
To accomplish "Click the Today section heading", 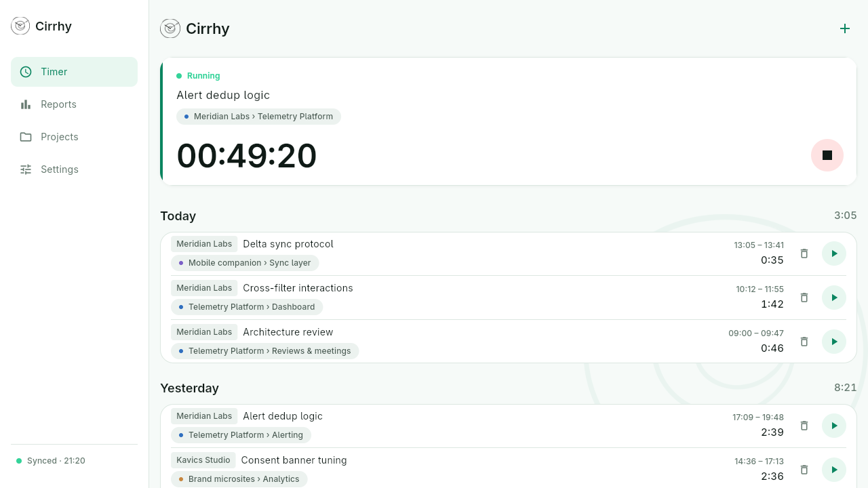I will [x=178, y=216].
